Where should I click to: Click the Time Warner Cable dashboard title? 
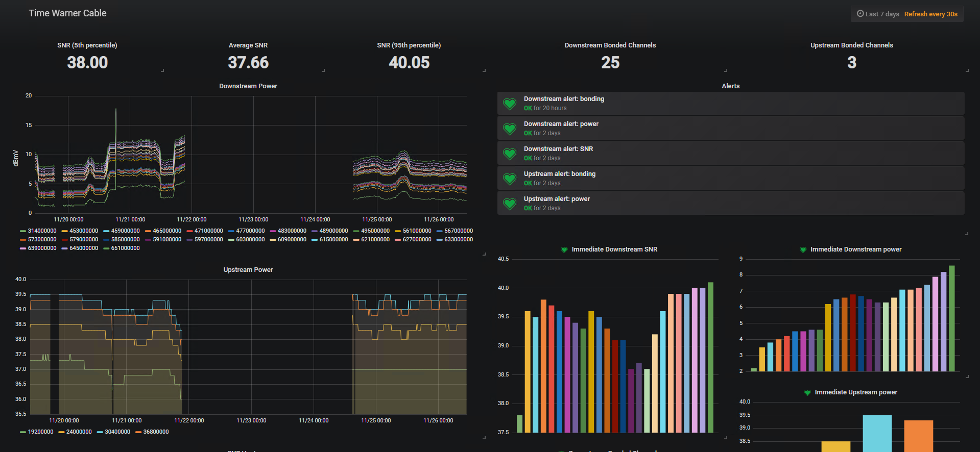pos(67,13)
